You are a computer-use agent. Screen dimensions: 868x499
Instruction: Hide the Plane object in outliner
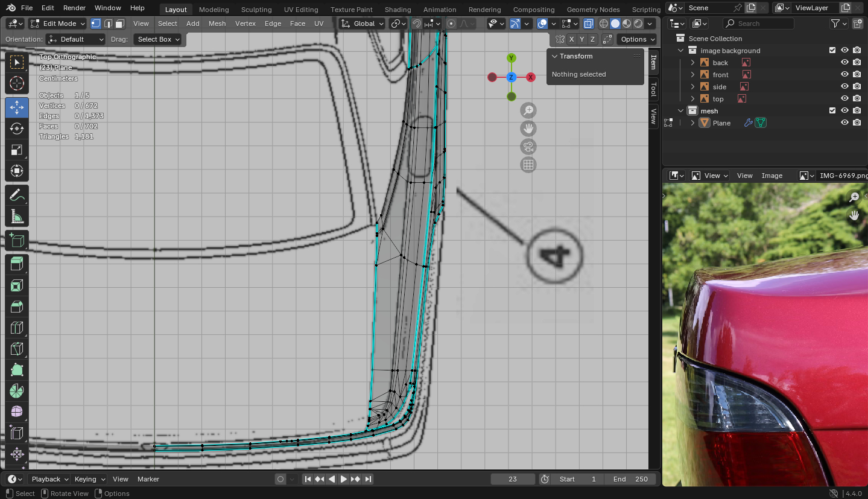coord(844,123)
